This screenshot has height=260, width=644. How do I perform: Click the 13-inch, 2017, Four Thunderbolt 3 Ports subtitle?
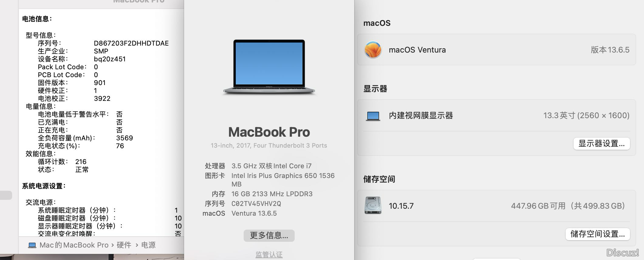tap(269, 145)
